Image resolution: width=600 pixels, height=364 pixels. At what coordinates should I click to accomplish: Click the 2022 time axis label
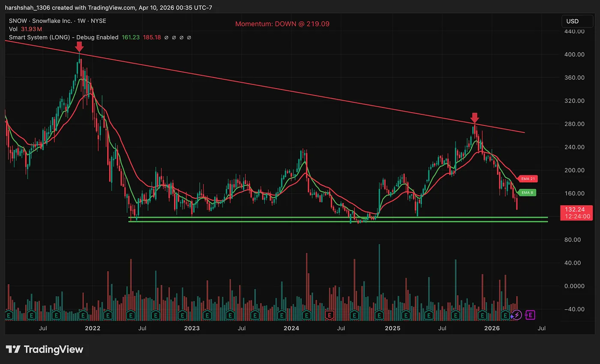(93, 328)
